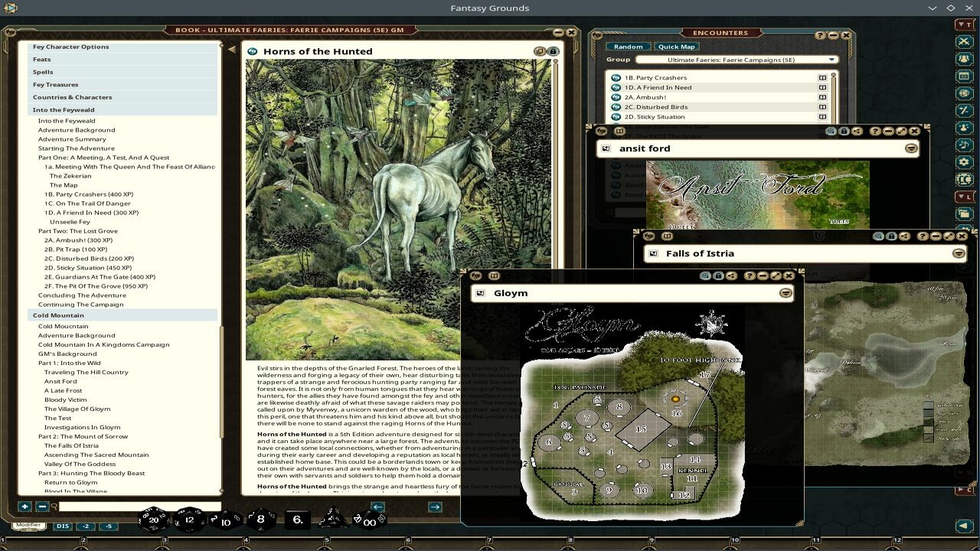Click the Random button in the Encounters panel
The height and width of the screenshot is (551, 980).
pos(629,46)
